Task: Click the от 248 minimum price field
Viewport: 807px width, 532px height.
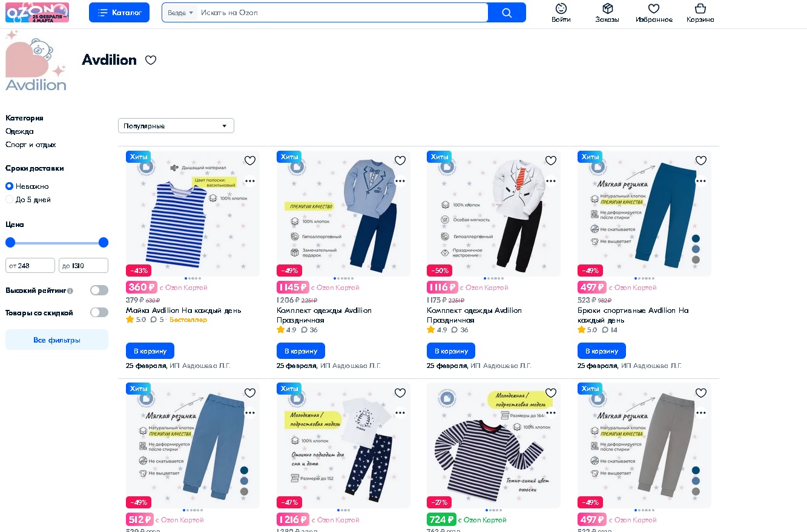Action: (x=30, y=266)
